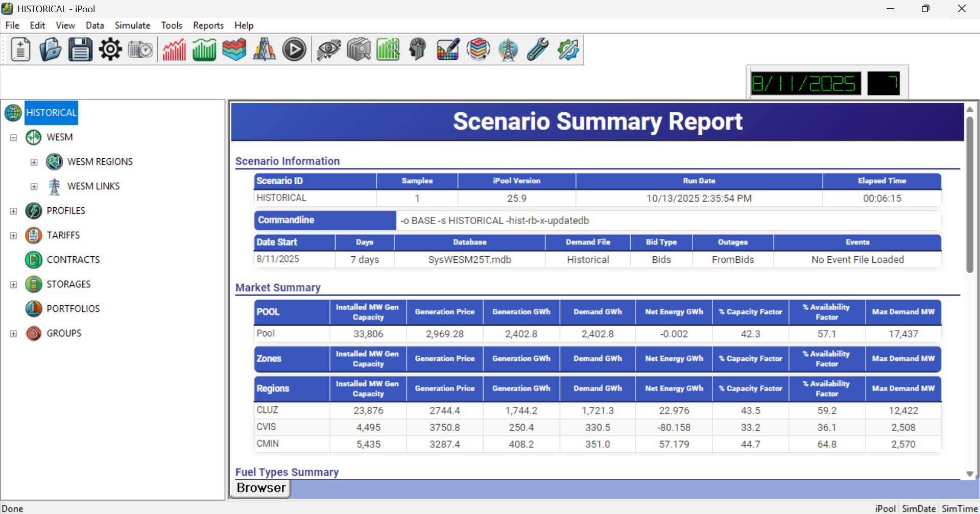The height and width of the screenshot is (514, 980).
Task: Click the eye viewer icon in toolbar
Action: (x=328, y=50)
